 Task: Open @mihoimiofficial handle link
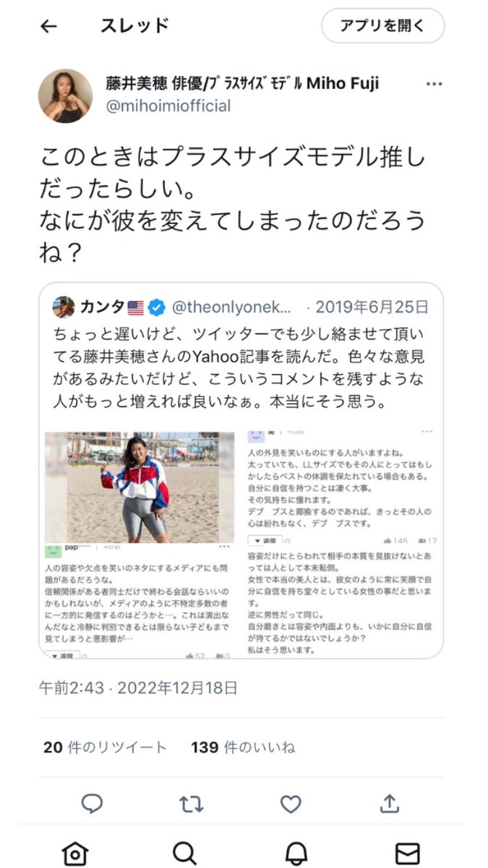tap(168, 106)
